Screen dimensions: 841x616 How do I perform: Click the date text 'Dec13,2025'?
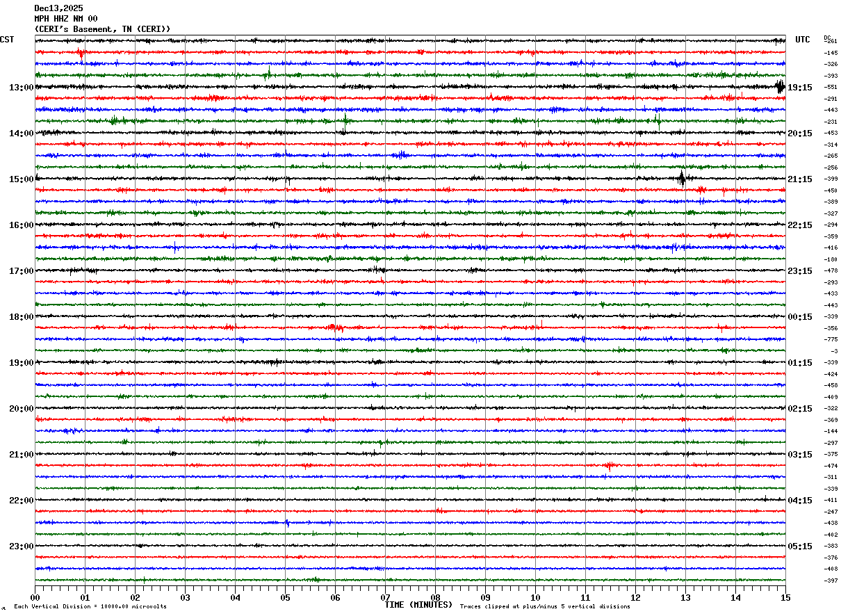58,8
